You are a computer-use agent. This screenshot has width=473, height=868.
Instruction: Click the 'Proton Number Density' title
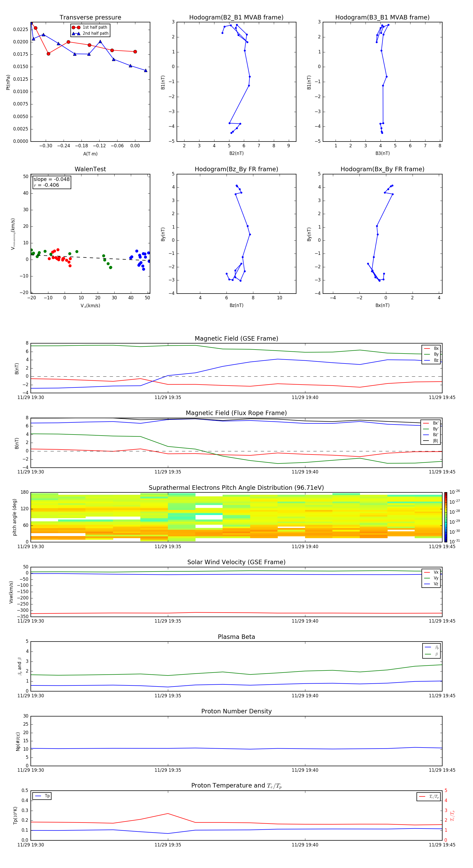coord(236,711)
